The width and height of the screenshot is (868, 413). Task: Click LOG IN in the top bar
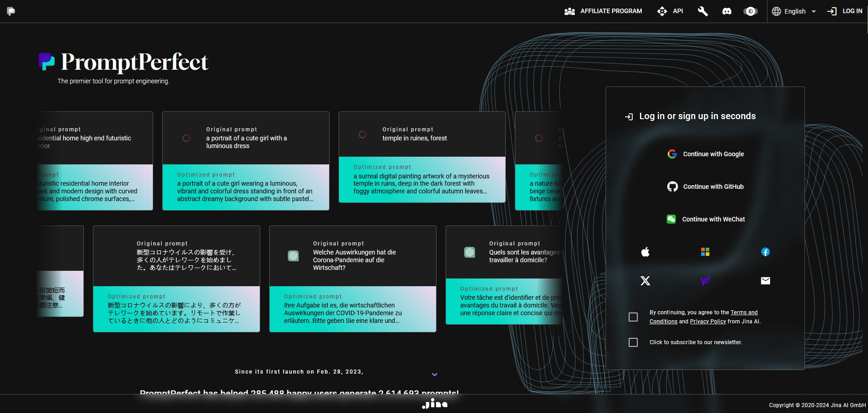[844, 11]
